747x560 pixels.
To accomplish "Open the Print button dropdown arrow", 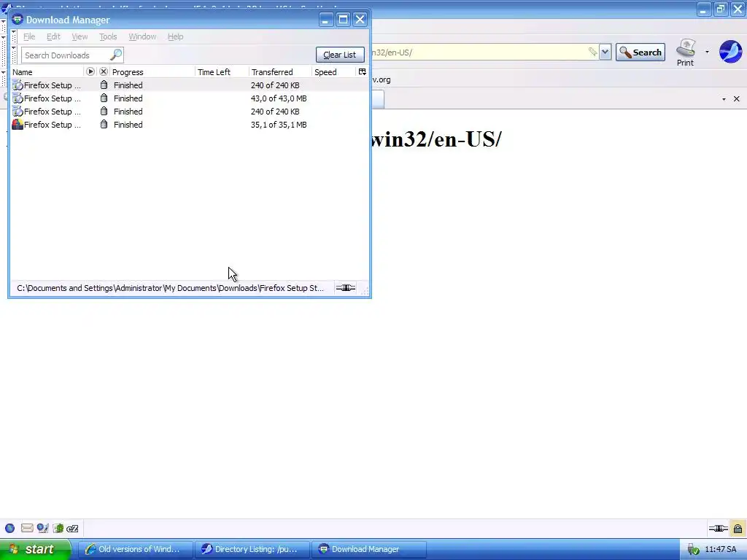I will (x=707, y=52).
